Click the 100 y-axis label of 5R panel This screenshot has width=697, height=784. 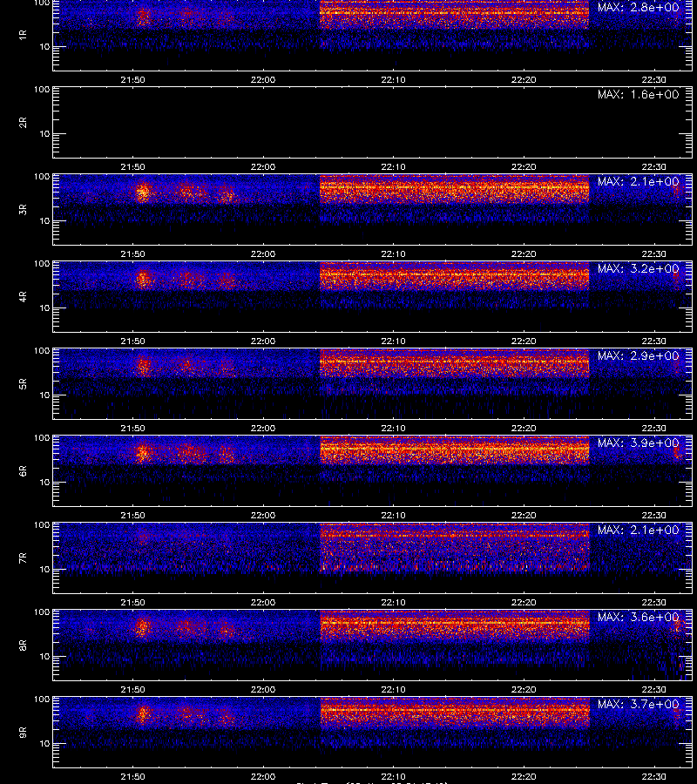(42, 351)
